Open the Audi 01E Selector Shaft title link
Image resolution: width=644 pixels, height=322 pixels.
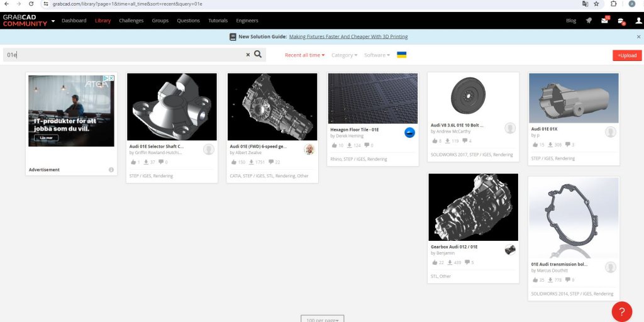point(157,146)
